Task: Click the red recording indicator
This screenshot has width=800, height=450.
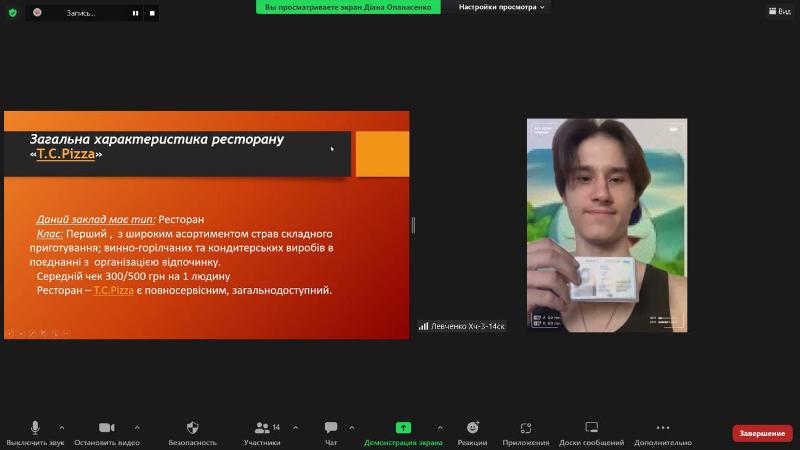Action: [x=37, y=12]
